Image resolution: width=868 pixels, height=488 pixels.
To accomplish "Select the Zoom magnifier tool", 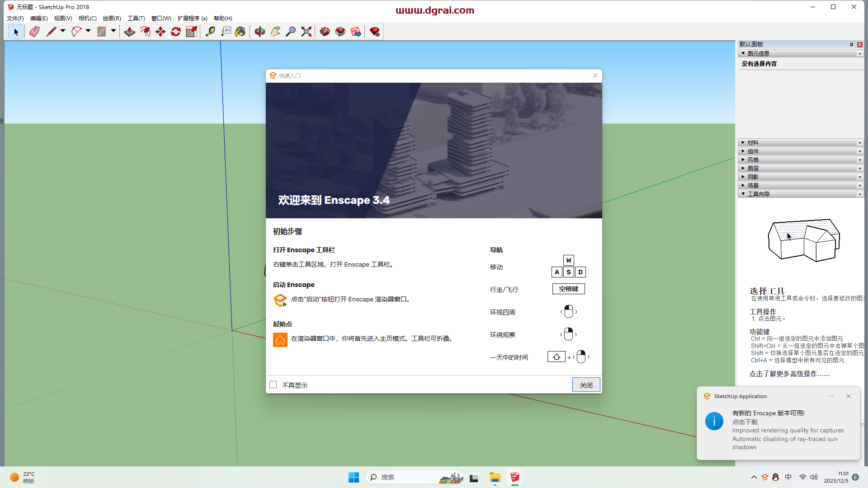I will (x=291, y=32).
